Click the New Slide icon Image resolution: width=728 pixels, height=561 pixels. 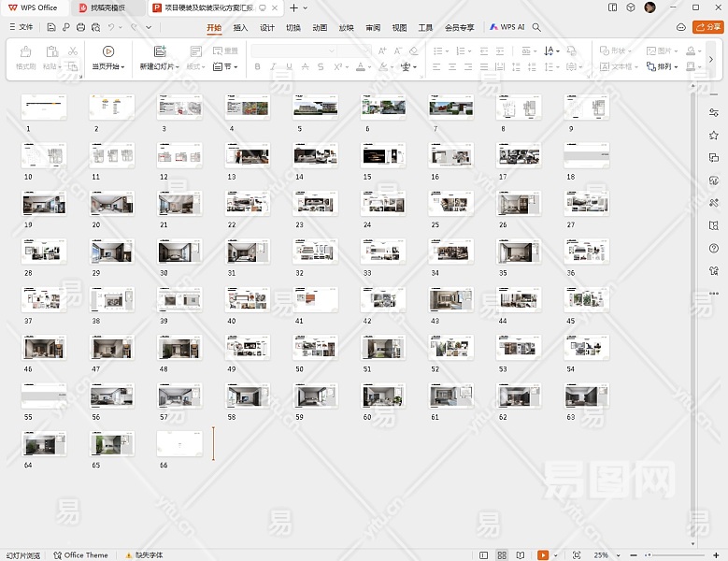[159, 51]
